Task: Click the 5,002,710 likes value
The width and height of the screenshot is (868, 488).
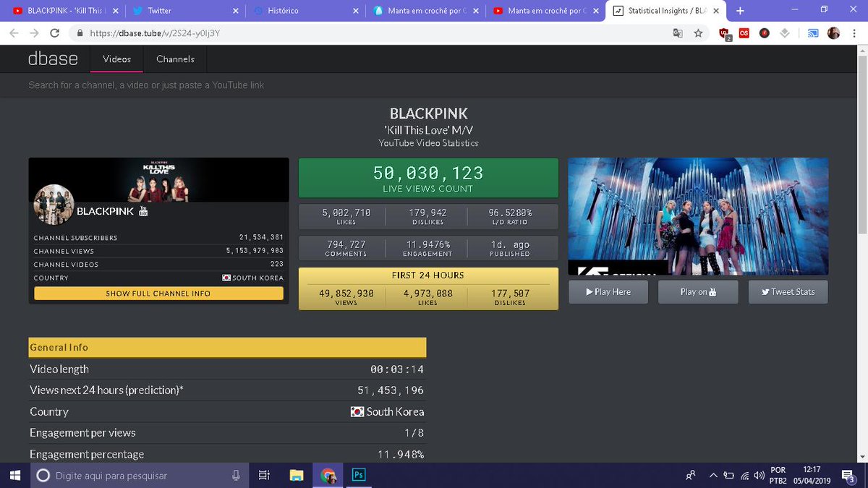Action: coord(346,213)
